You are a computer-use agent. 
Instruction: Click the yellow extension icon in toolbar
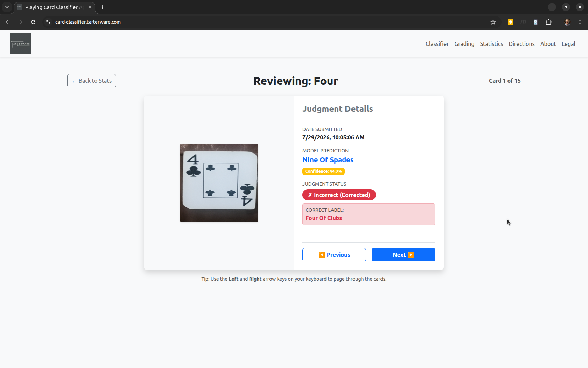511,22
